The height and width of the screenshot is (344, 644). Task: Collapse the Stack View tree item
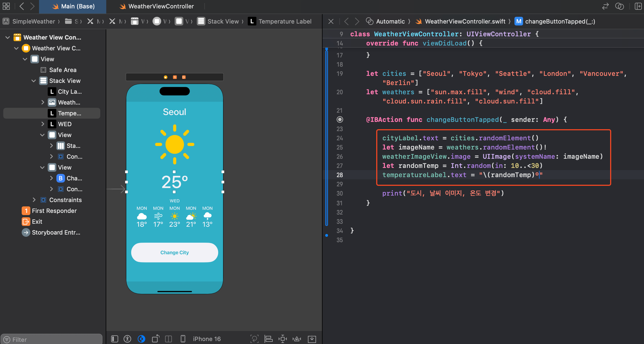pos(34,81)
